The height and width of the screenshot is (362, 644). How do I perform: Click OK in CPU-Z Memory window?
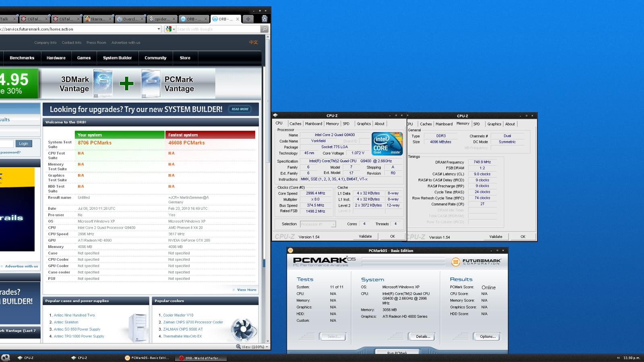coord(523,237)
